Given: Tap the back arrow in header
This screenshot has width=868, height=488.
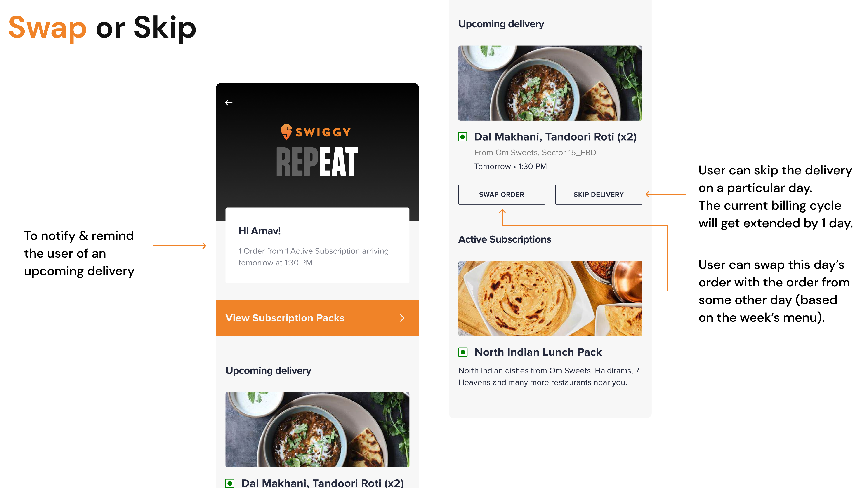Looking at the screenshot, I should tap(229, 103).
